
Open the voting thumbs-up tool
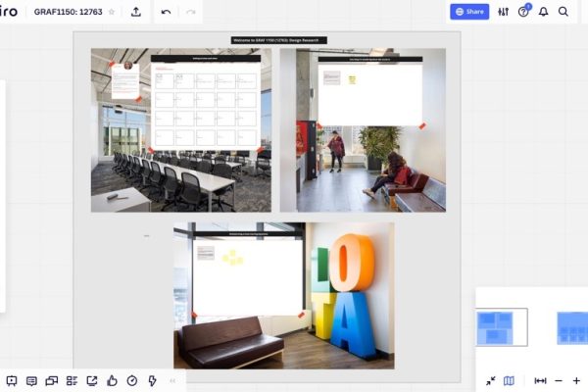(112, 380)
